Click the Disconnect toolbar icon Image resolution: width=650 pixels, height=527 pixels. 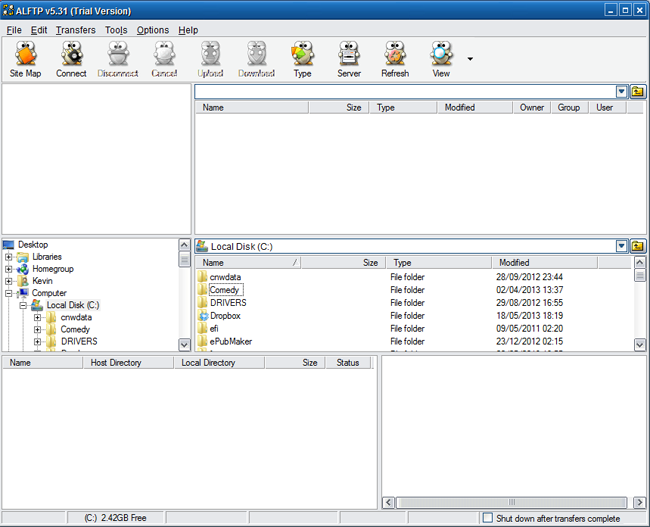(x=118, y=59)
